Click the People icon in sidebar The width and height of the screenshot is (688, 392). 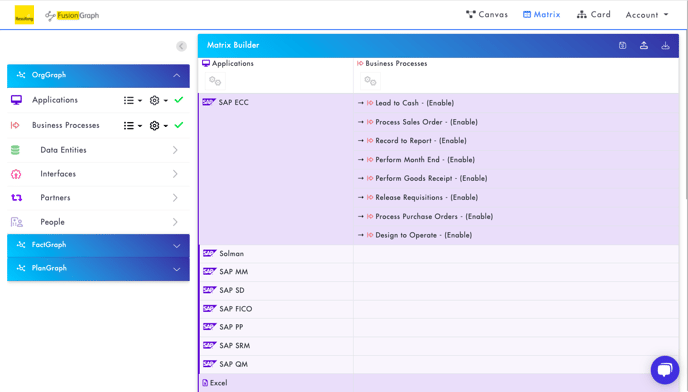point(17,222)
